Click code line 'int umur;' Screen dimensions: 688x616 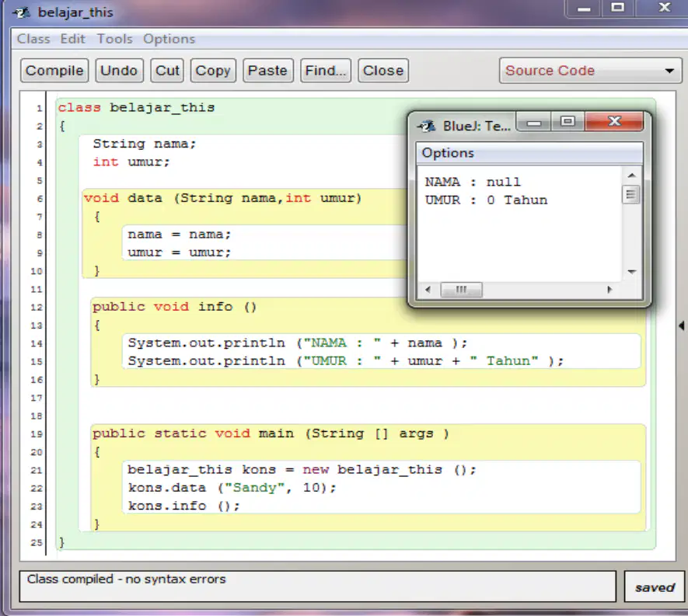131,162
